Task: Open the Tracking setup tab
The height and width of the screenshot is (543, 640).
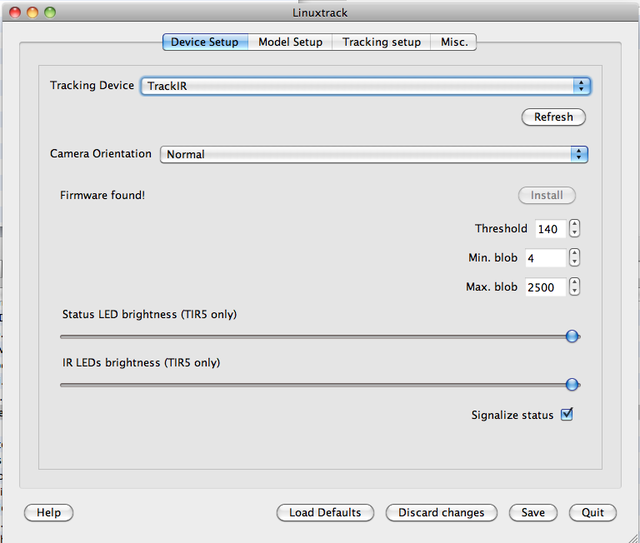Action: click(381, 42)
